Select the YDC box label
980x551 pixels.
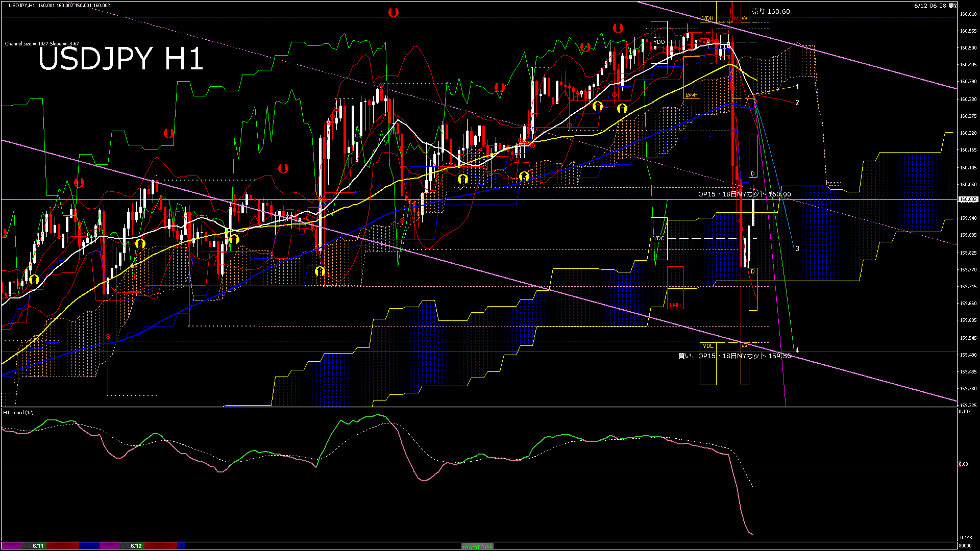coord(659,238)
